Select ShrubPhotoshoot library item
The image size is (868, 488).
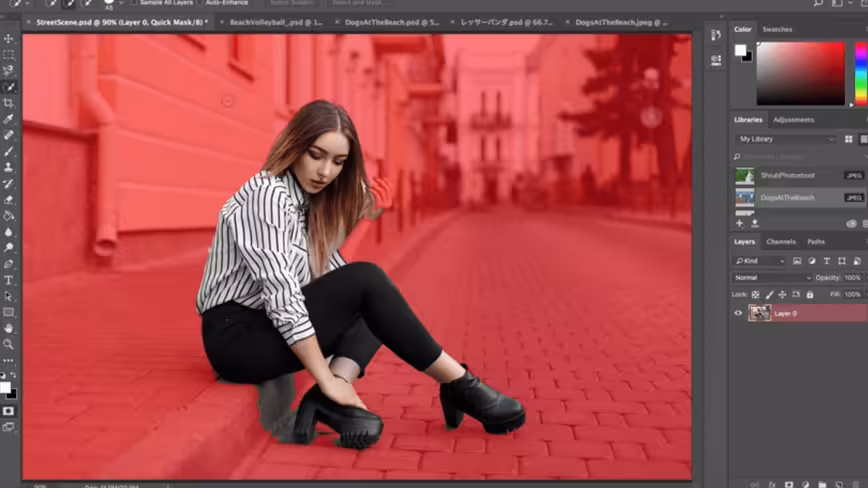tap(799, 175)
